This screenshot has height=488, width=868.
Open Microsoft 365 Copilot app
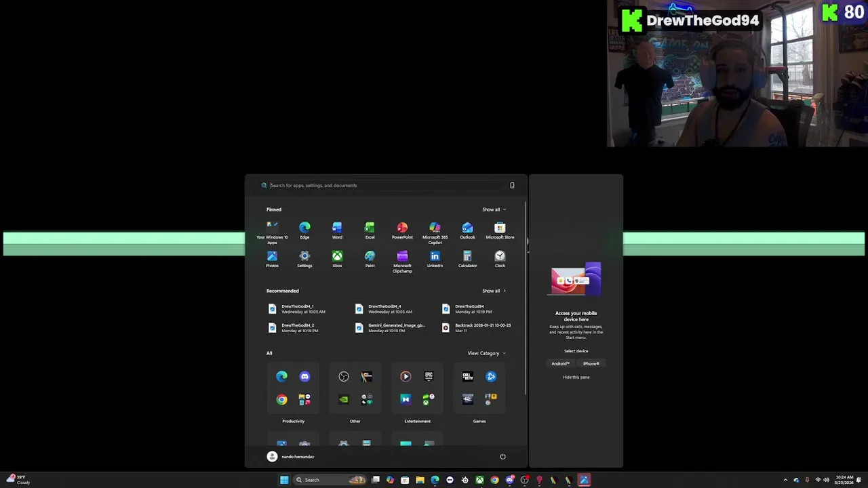pyautogui.click(x=435, y=232)
